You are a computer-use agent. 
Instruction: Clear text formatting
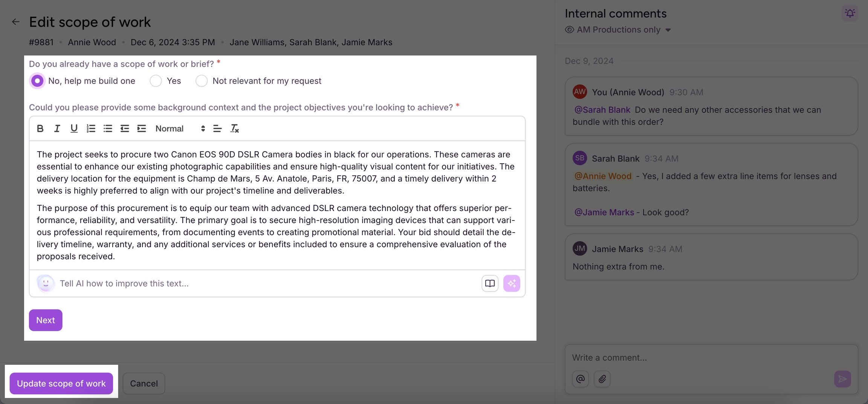pyautogui.click(x=235, y=129)
